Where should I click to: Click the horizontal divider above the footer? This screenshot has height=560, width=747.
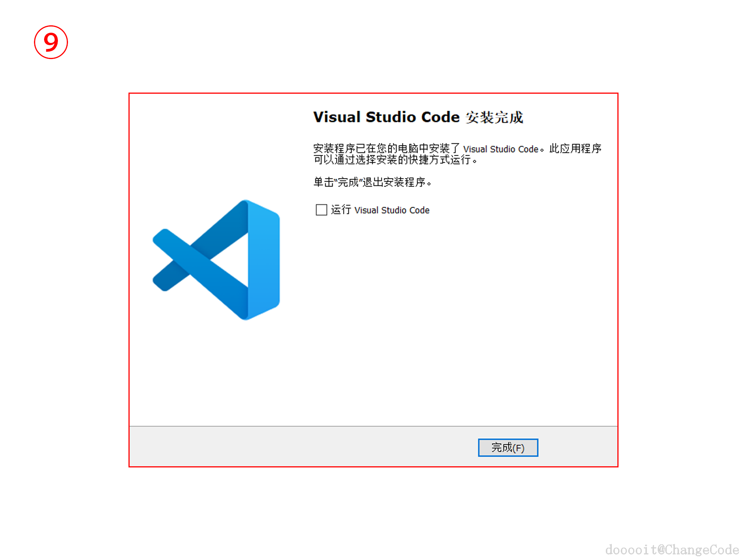tap(373, 426)
